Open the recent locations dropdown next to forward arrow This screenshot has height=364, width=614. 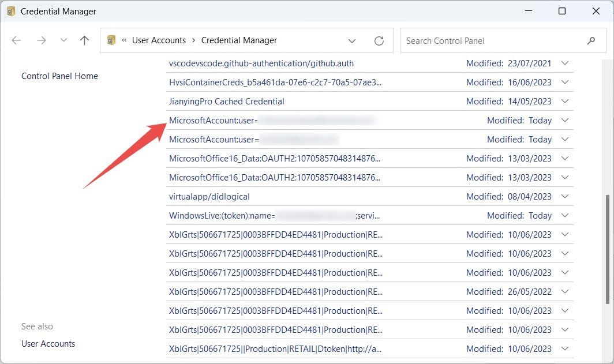coord(63,40)
